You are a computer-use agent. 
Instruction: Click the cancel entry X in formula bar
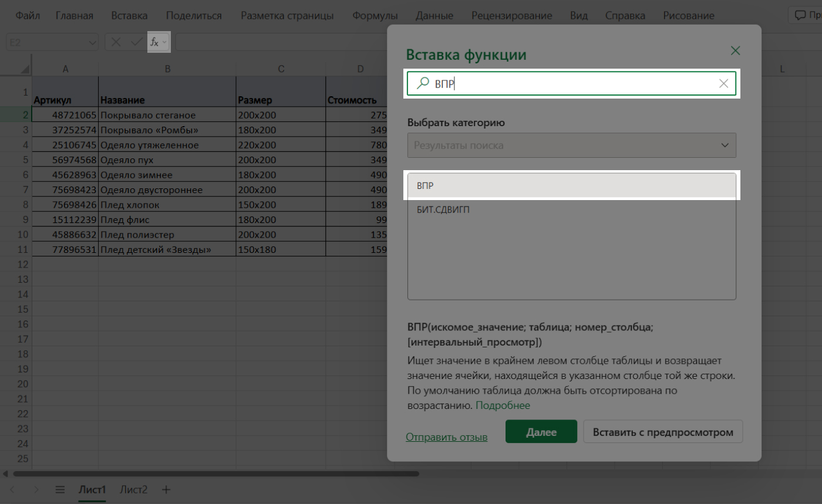point(116,42)
